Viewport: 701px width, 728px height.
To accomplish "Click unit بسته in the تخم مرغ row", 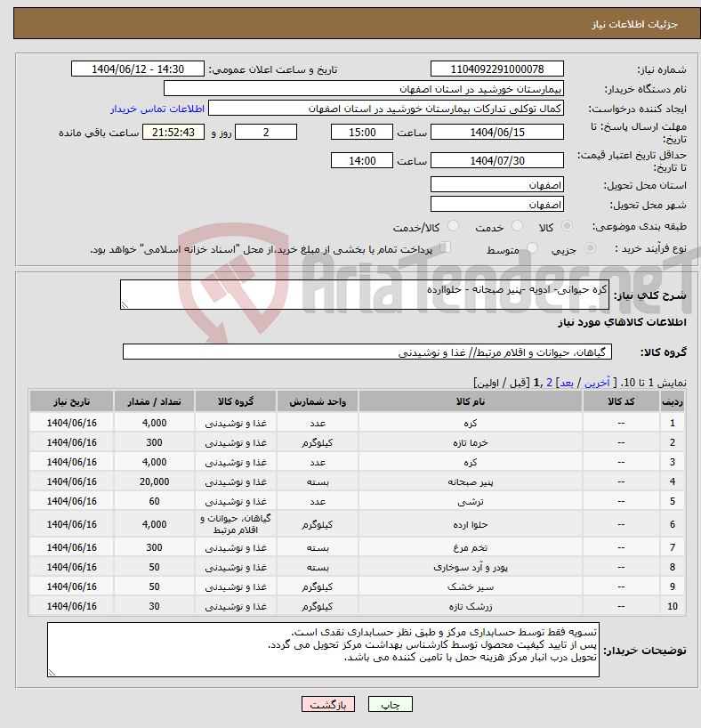I will tap(318, 548).
